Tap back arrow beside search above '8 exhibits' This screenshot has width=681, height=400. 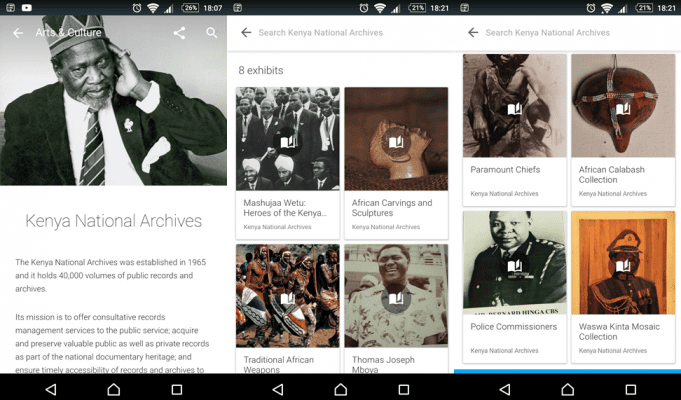[246, 33]
